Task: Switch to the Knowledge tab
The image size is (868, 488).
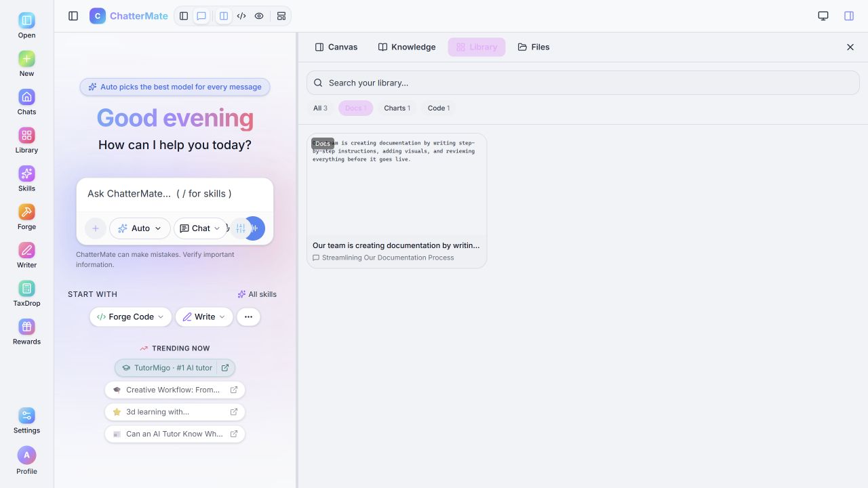Action: pos(407,47)
